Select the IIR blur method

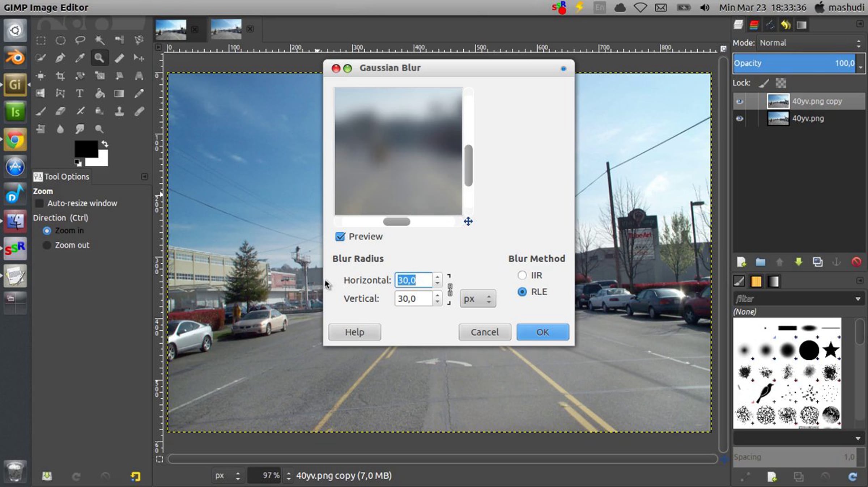coord(522,275)
